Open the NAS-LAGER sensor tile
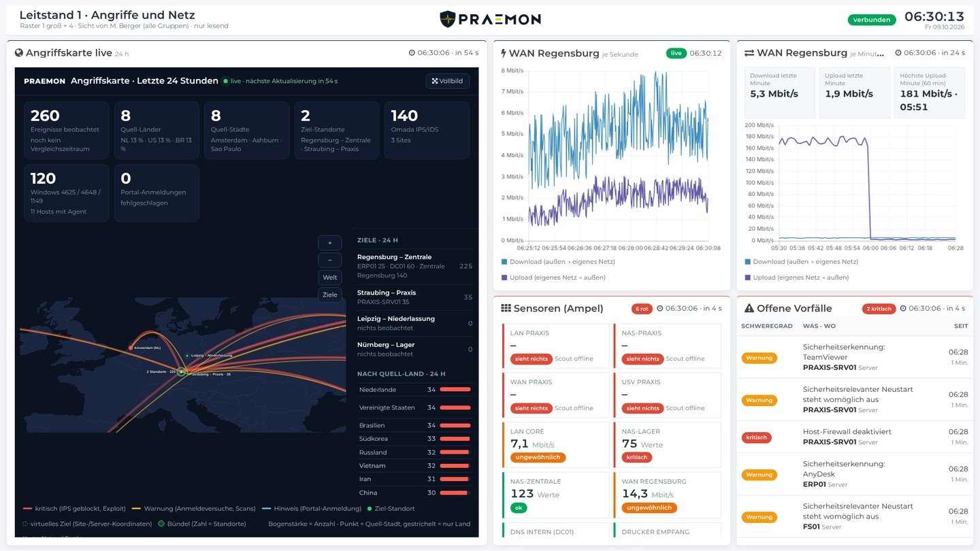 point(667,444)
